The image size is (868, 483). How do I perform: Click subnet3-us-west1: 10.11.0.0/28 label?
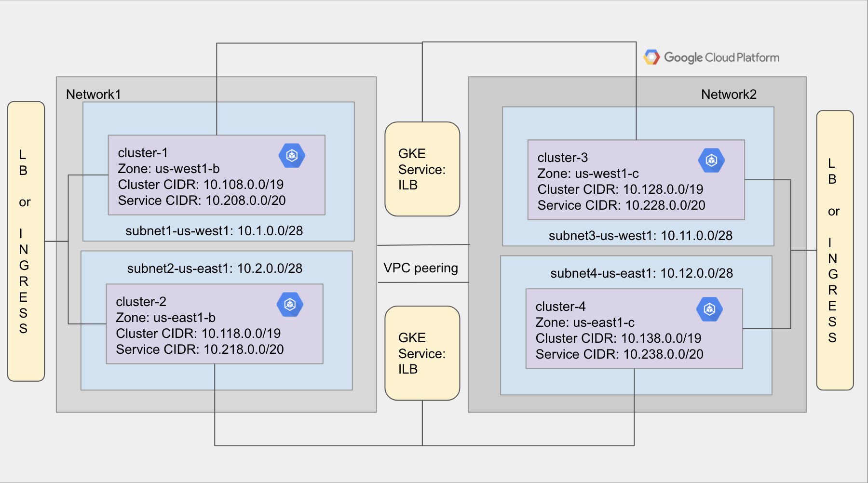pos(640,236)
